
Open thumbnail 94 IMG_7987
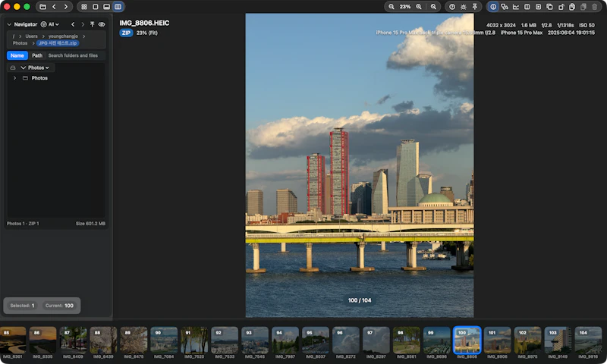click(x=285, y=340)
